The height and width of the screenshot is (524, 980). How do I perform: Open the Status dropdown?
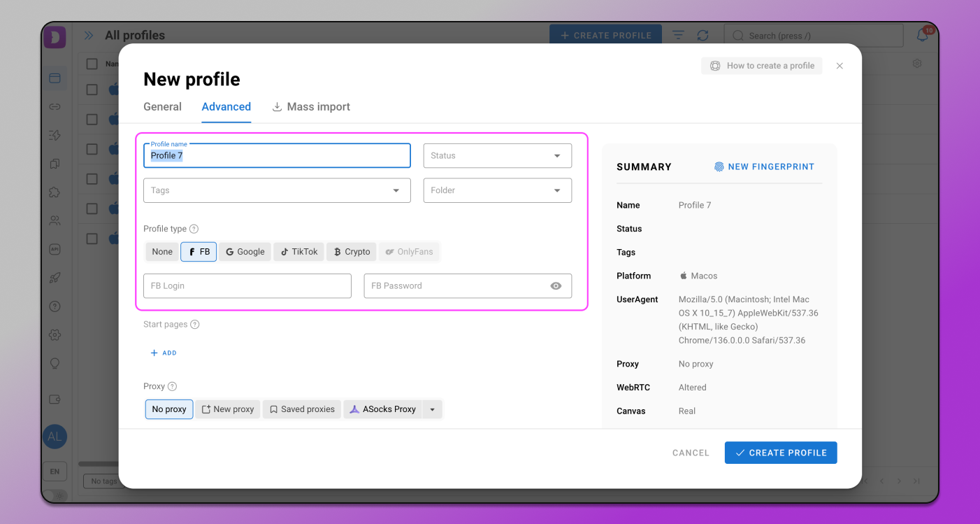point(498,156)
